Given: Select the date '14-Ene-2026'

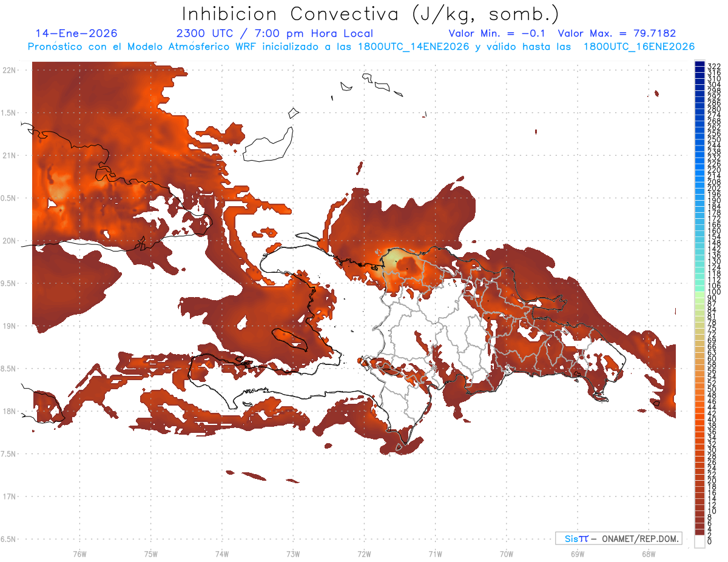Looking at the screenshot, I should pyautogui.click(x=76, y=33).
